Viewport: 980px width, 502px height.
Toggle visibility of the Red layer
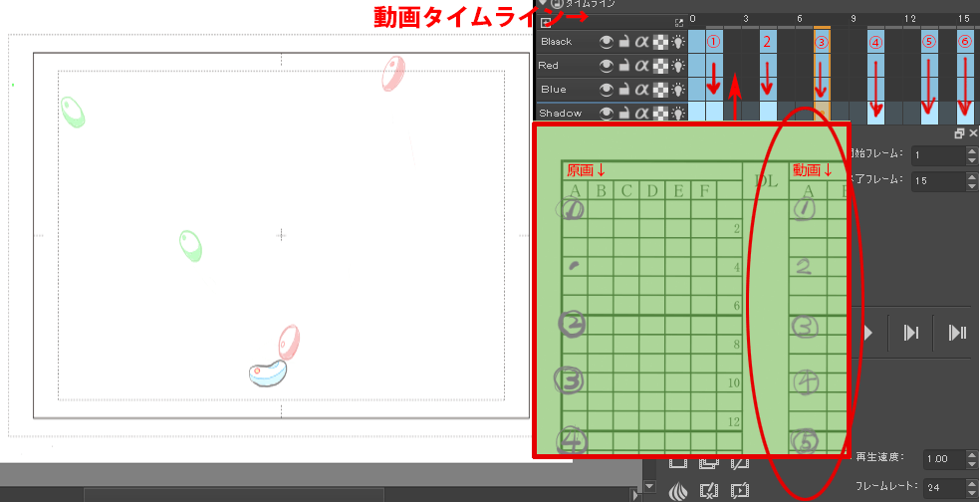(605, 66)
